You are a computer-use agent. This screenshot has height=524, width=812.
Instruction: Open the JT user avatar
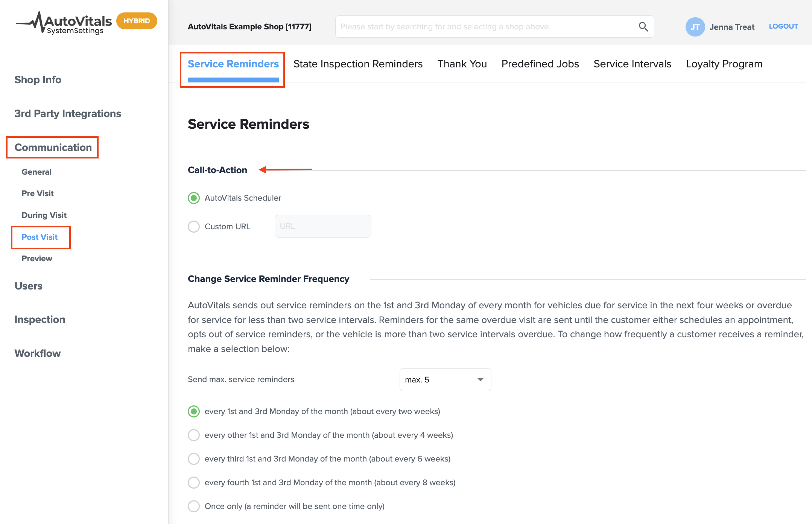[695, 27]
